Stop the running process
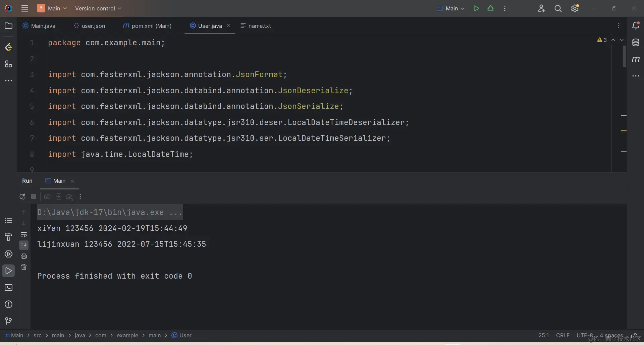 pos(34,196)
